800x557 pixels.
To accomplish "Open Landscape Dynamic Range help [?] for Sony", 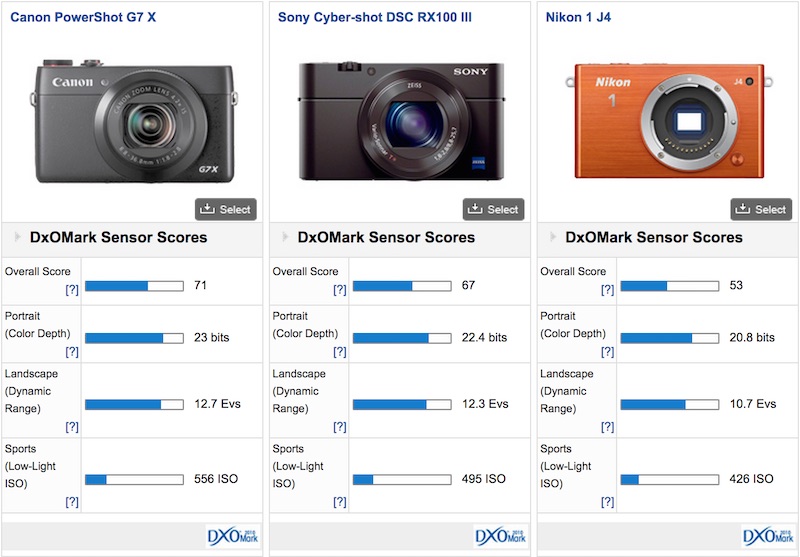I will (x=340, y=426).
